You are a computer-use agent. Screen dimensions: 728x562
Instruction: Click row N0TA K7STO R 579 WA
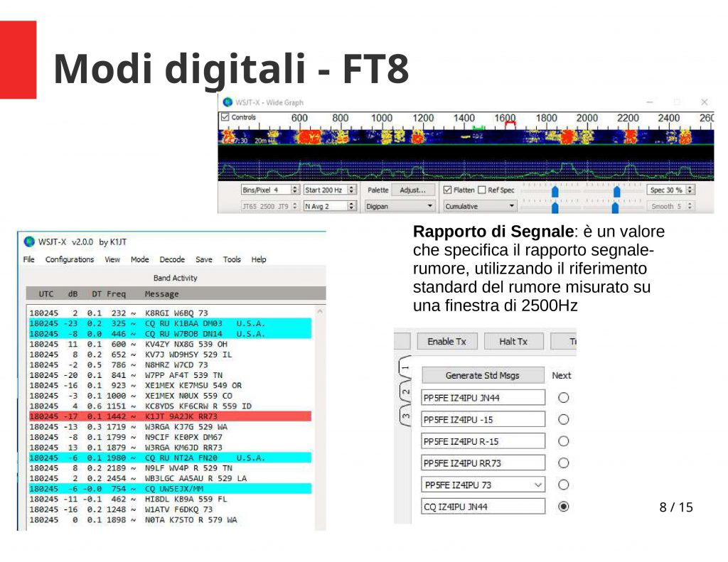point(170,520)
